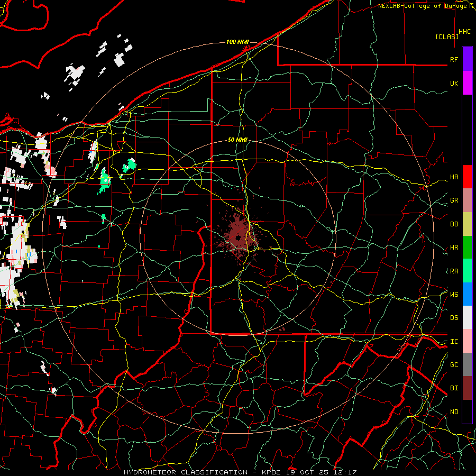
Task: Click the IC legend label
Action: (x=454, y=342)
